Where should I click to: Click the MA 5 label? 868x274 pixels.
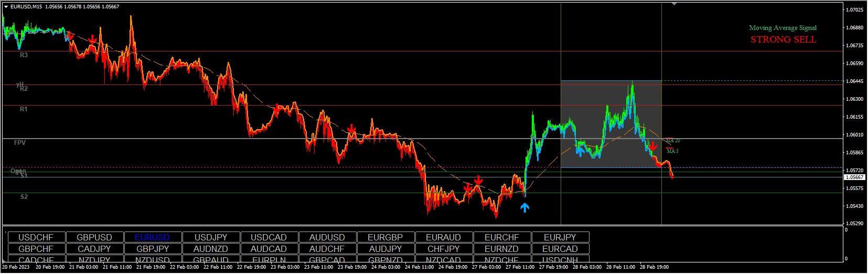tap(672, 151)
